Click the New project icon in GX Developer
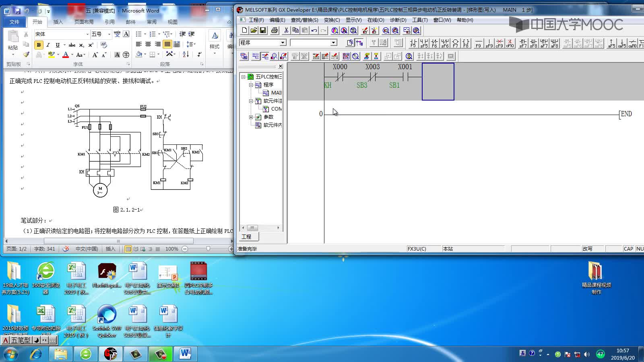 (x=244, y=30)
